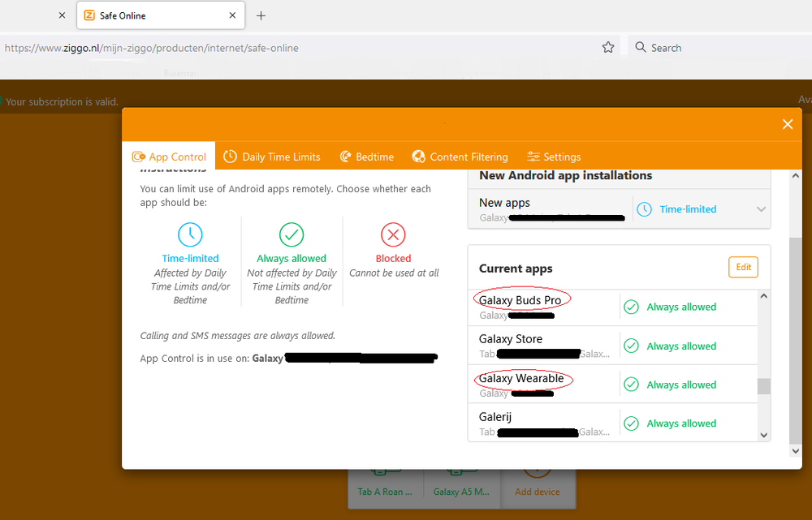
Task: Open the Daily Time Limits tab
Action: pos(272,157)
